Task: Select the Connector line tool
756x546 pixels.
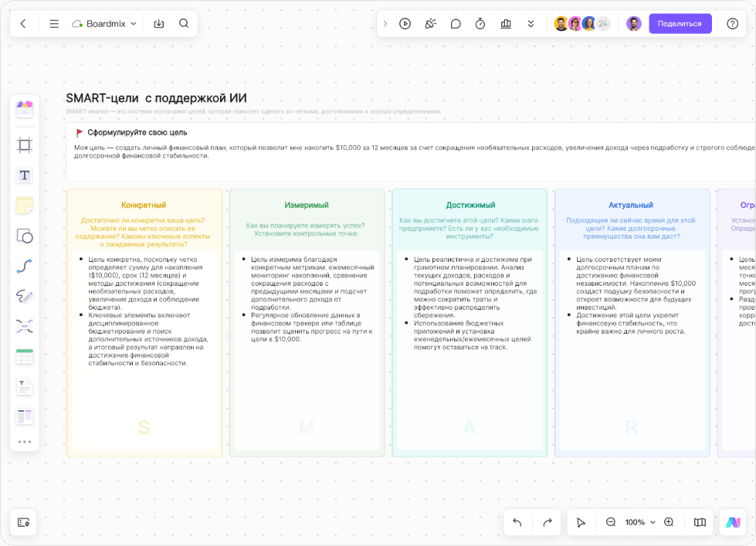Action: point(25,266)
